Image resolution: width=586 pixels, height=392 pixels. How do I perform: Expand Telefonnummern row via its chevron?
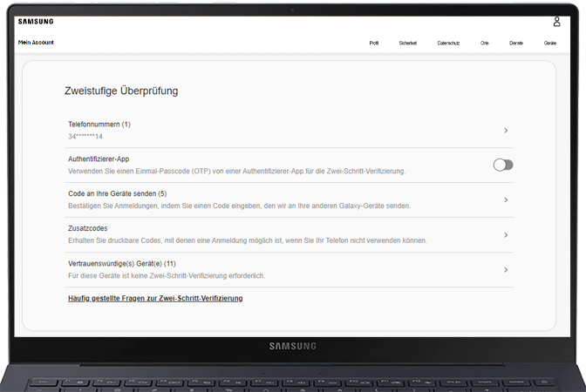pyautogui.click(x=506, y=131)
